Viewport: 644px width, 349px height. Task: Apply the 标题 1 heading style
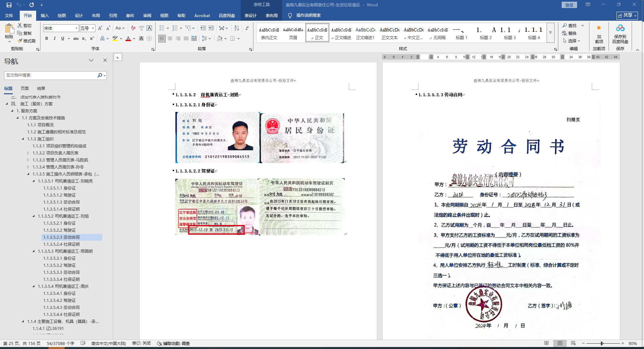[462, 33]
